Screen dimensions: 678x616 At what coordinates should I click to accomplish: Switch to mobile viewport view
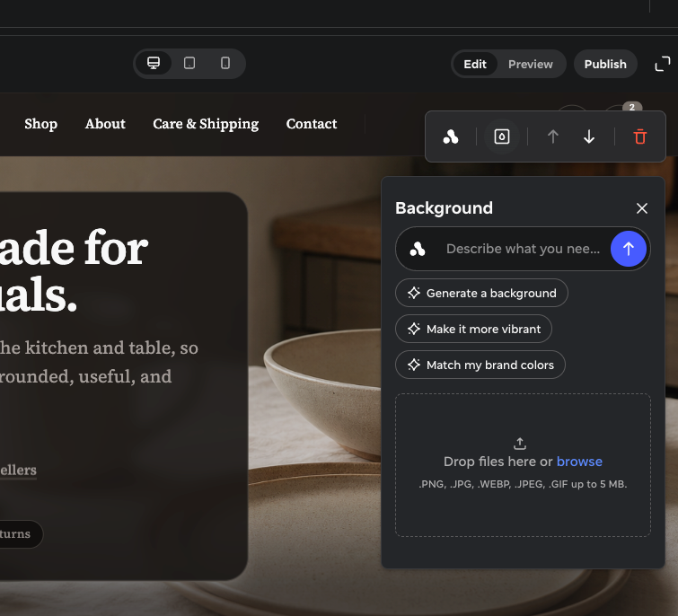(225, 63)
